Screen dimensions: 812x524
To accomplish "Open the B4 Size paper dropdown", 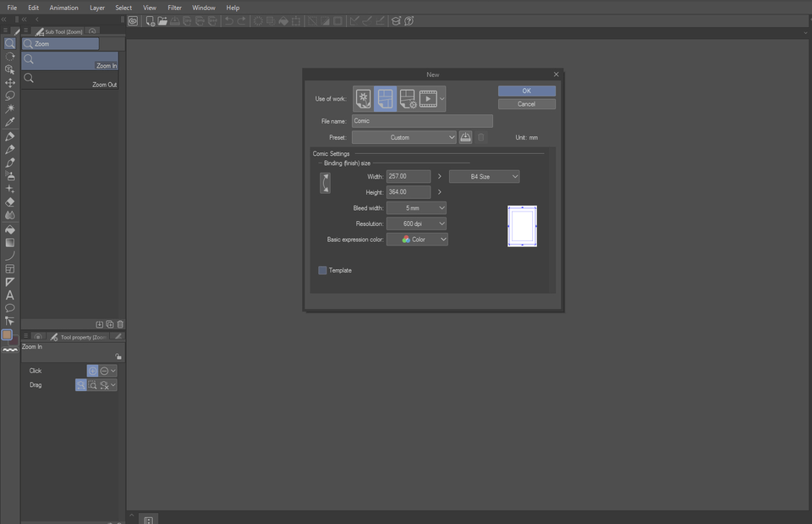I will pyautogui.click(x=484, y=176).
